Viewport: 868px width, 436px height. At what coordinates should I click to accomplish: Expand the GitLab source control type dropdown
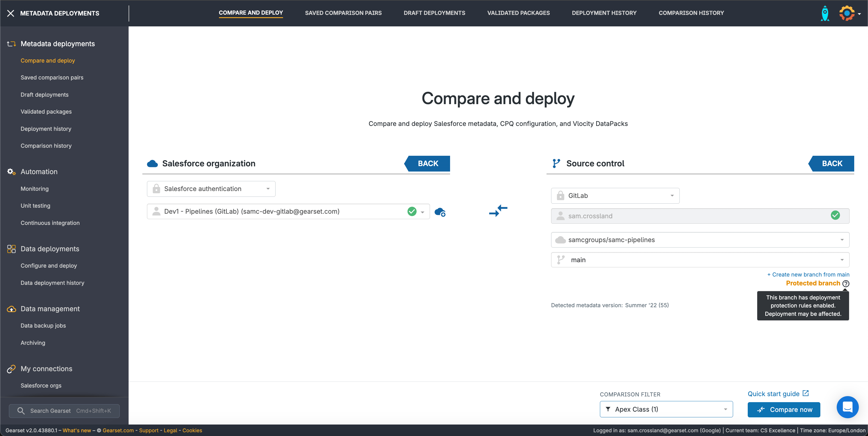(615, 196)
